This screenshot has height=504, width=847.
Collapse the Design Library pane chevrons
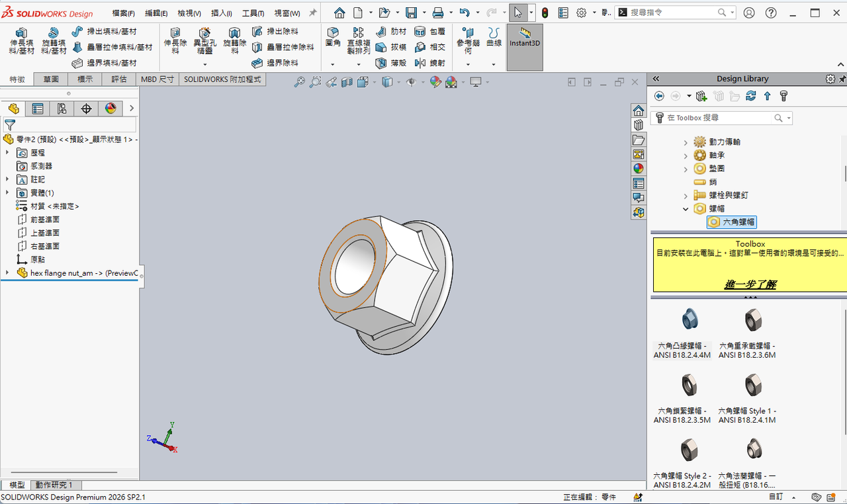pyautogui.click(x=656, y=79)
